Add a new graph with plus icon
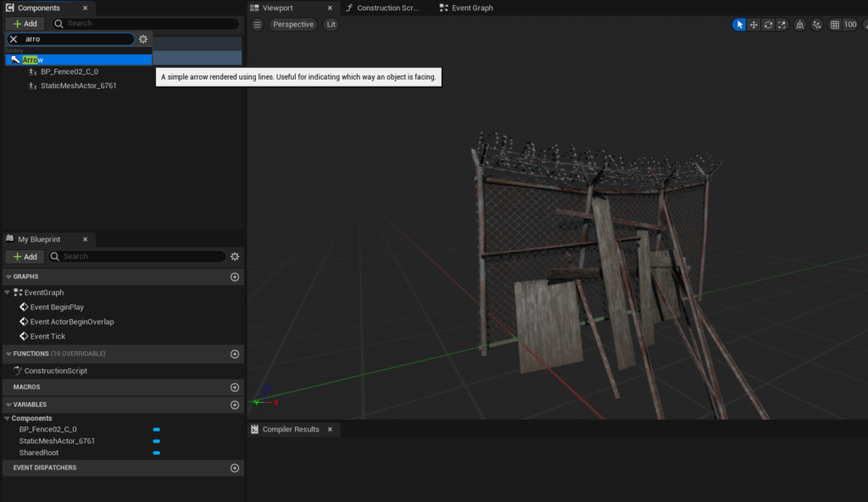868x502 pixels. tap(235, 277)
